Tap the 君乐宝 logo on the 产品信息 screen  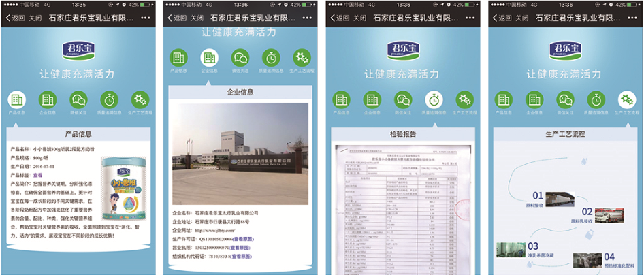[x=78, y=51]
